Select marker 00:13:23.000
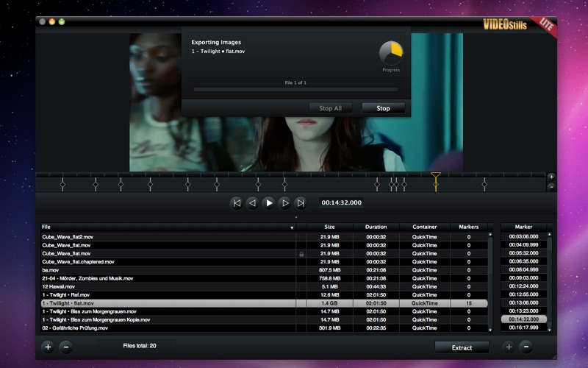Screen dimensions: 588x368 tap(523, 311)
